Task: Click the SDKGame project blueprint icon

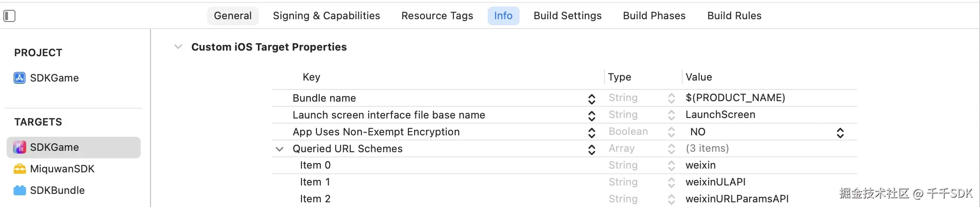Action: pos(20,78)
